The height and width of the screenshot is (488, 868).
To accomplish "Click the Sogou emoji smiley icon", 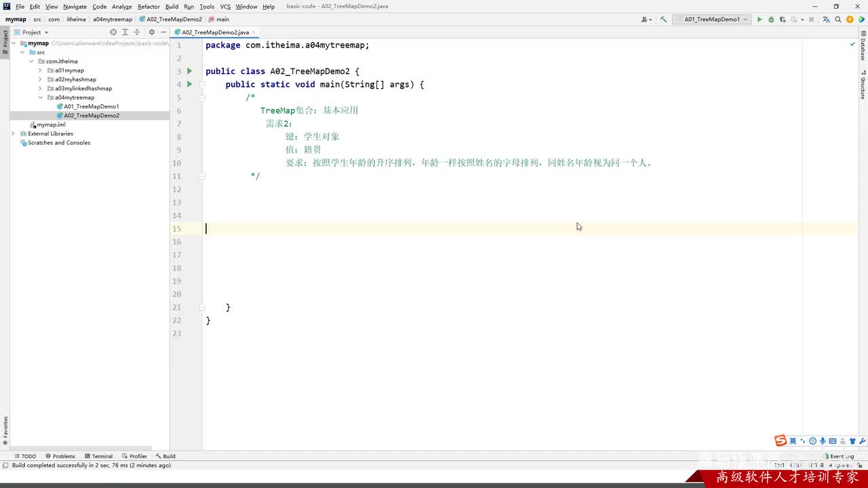I will 812,441.
